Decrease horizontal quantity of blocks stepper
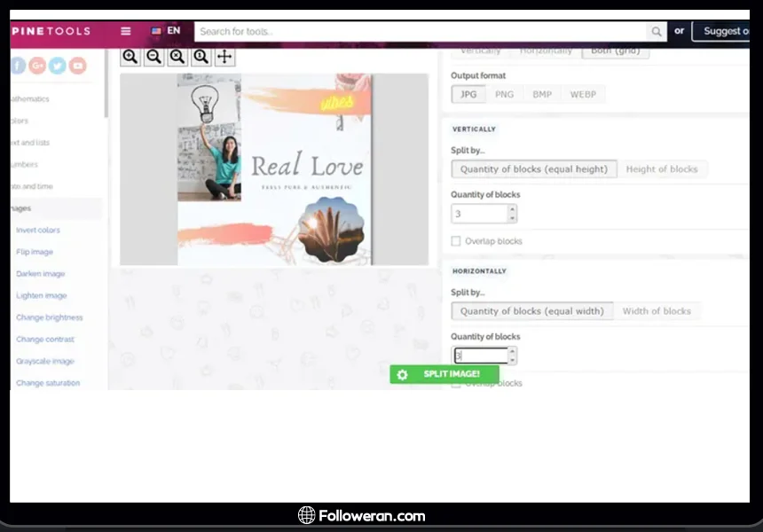This screenshot has height=532, width=763. pyautogui.click(x=512, y=360)
